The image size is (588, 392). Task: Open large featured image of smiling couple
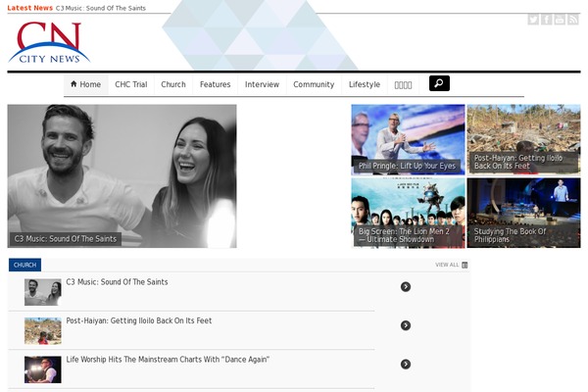coord(122,176)
